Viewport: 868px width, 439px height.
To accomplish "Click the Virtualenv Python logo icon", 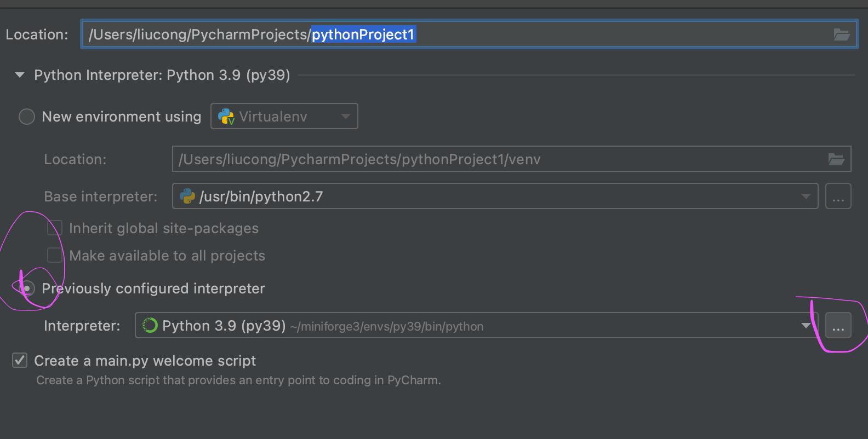I will pyautogui.click(x=226, y=116).
